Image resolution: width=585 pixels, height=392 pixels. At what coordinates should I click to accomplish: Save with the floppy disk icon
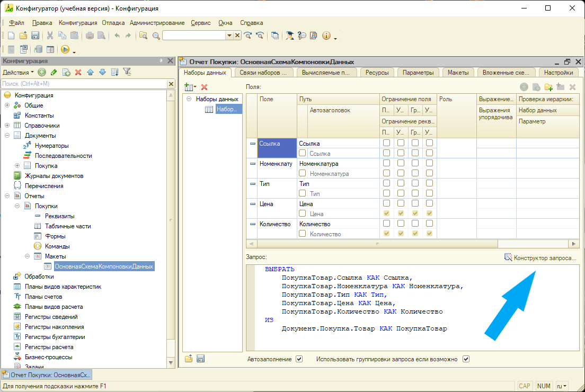[x=35, y=35]
